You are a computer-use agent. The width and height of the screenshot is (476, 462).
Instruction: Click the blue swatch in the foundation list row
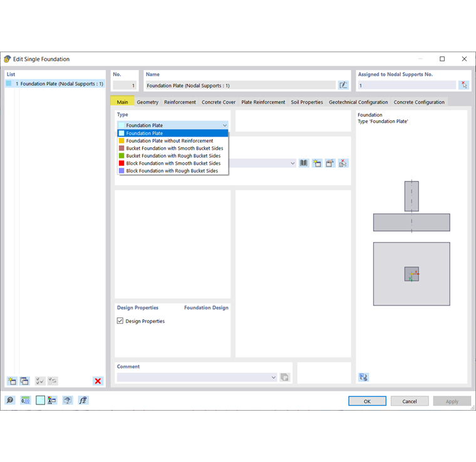click(x=9, y=83)
